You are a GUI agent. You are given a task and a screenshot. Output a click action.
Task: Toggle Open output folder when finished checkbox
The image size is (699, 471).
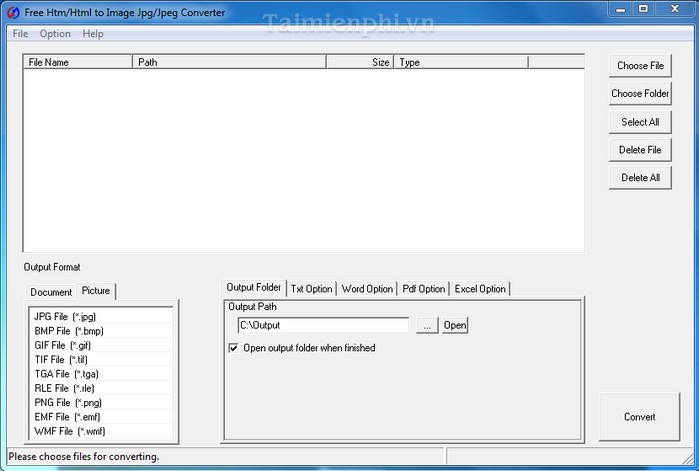click(x=234, y=348)
